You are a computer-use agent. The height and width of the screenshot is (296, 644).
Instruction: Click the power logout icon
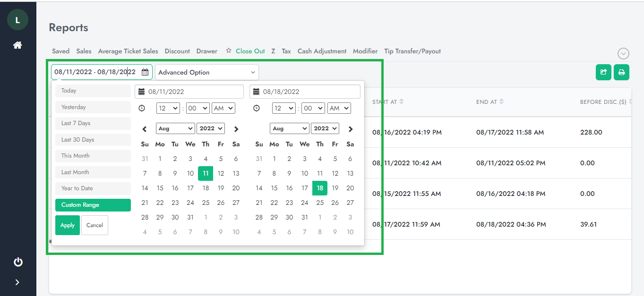coord(18,262)
